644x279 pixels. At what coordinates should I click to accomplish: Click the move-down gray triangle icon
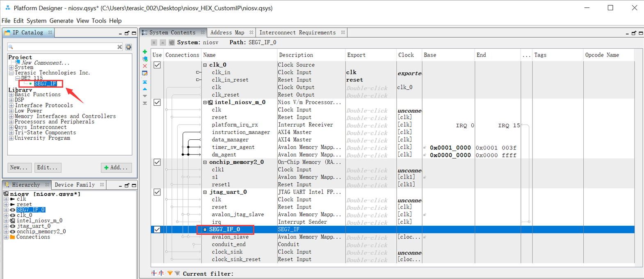click(x=145, y=96)
